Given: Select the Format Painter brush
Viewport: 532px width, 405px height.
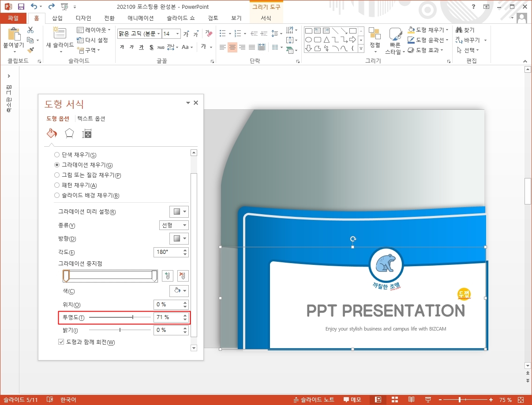Looking at the screenshot, I should coord(30,50).
